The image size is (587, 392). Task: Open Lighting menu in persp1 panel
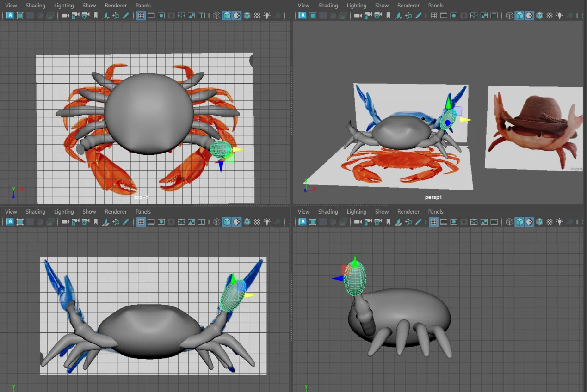[357, 5]
